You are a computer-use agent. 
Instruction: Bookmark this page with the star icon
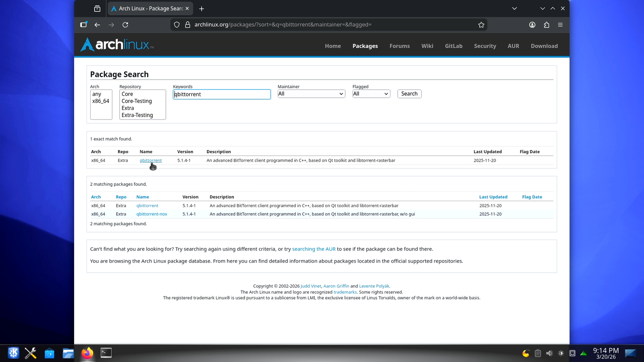click(481, 25)
